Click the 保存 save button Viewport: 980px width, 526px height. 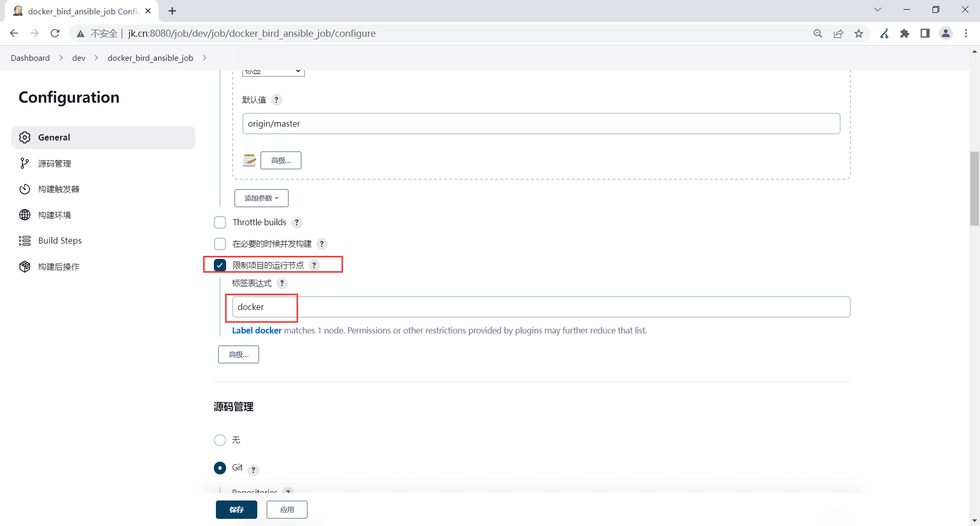click(x=236, y=510)
